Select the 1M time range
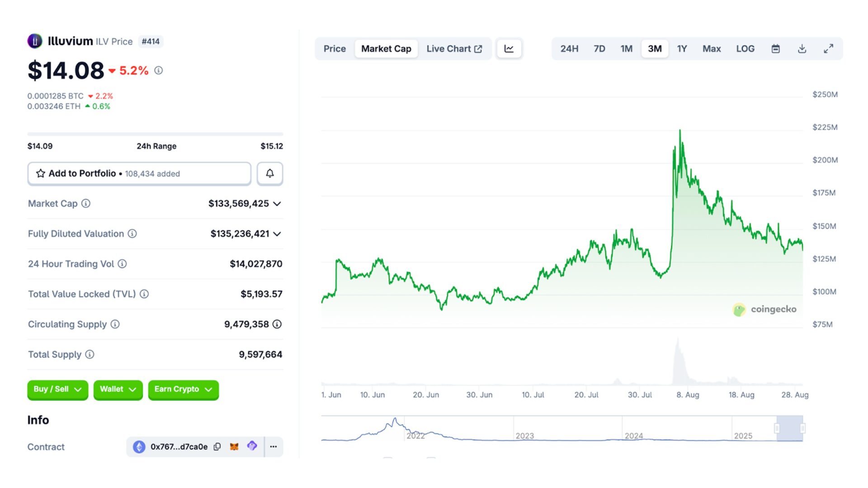 626,49
